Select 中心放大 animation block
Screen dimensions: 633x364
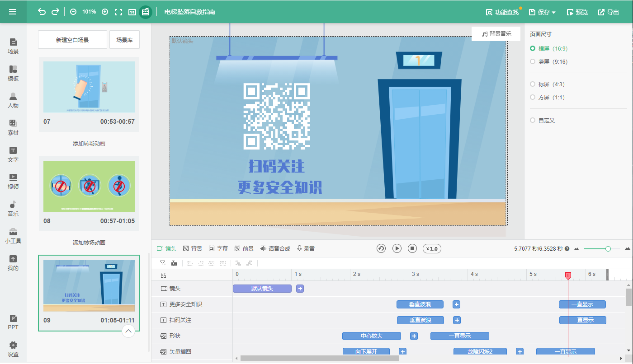[372, 336]
